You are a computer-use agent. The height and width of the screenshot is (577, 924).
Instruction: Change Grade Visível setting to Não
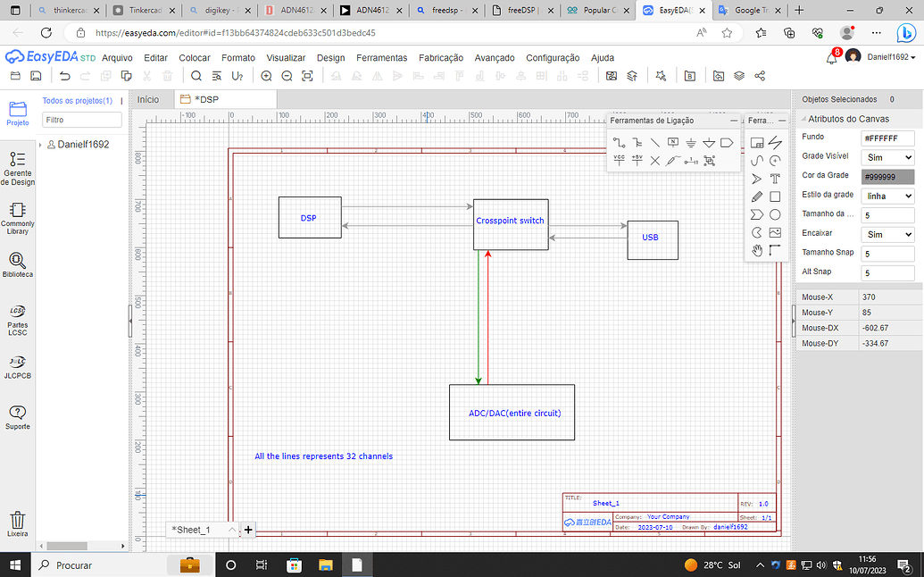point(887,156)
